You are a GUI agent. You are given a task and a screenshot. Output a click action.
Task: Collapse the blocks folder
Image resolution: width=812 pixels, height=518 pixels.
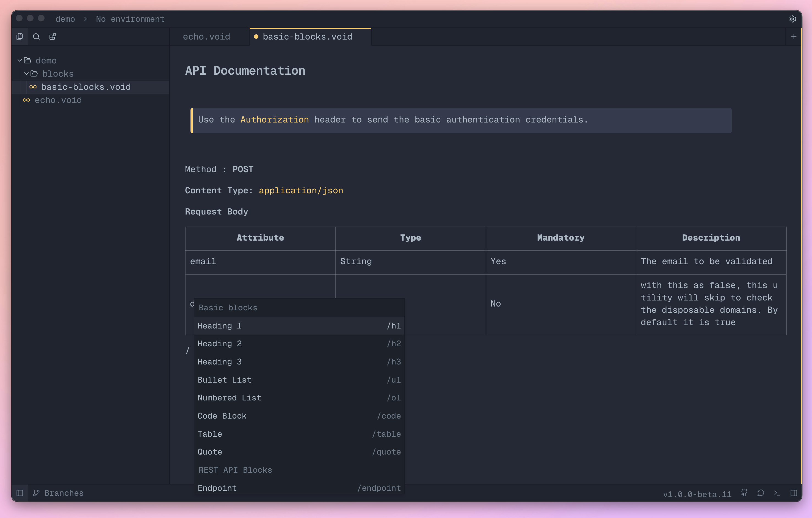[x=26, y=74]
